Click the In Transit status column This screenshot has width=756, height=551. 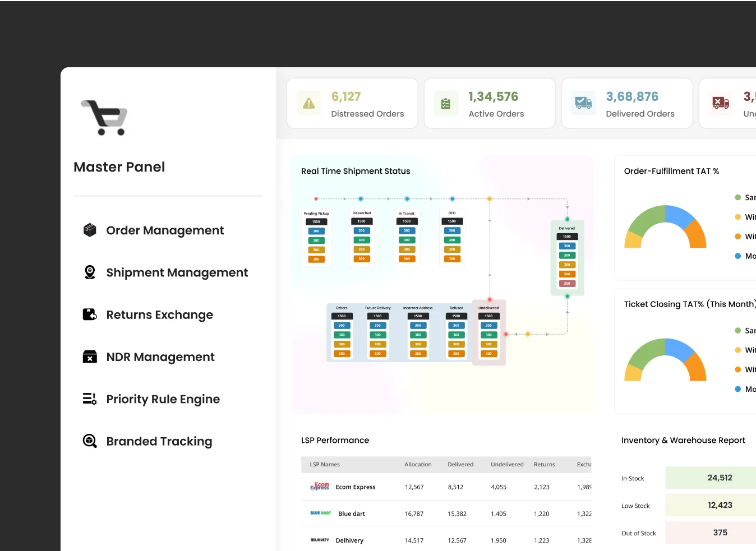tap(407, 238)
